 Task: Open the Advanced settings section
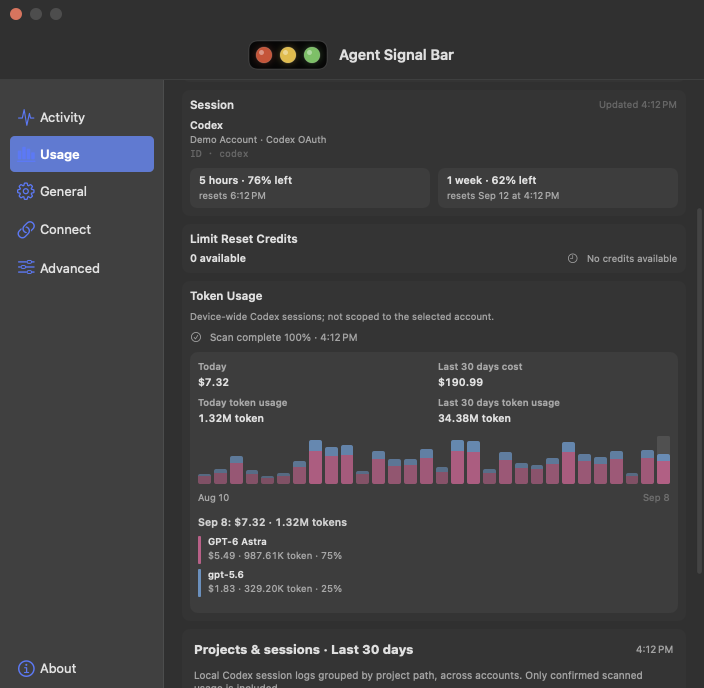(82, 268)
